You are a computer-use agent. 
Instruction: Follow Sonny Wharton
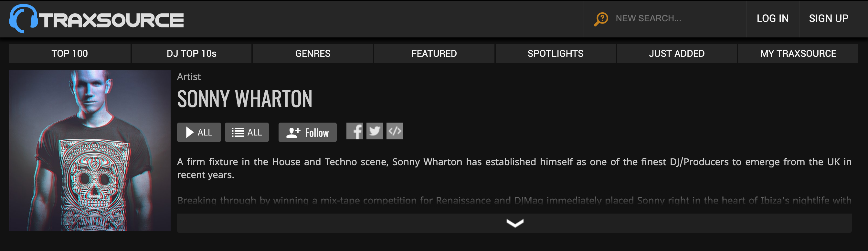[x=307, y=133]
